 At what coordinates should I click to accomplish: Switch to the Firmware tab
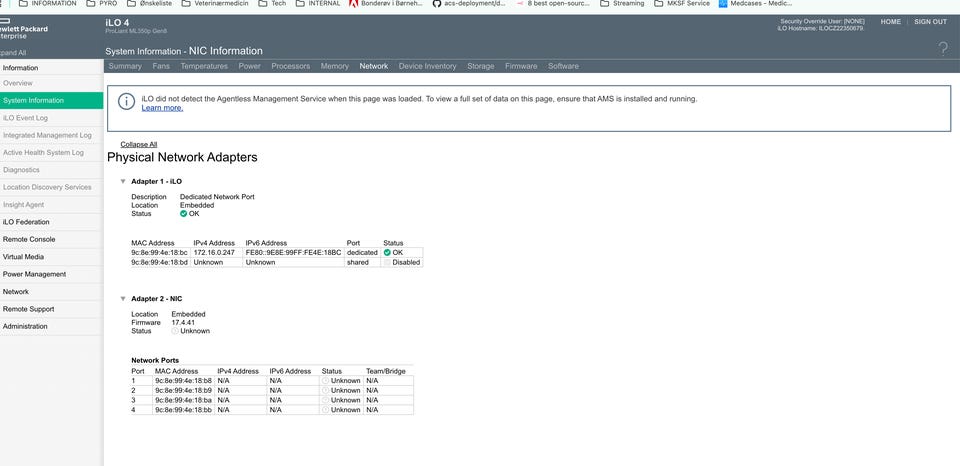[x=521, y=66]
